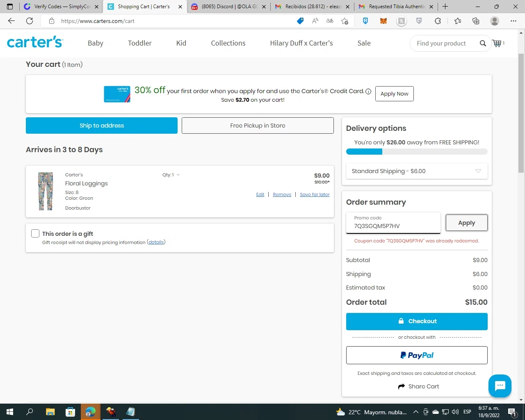Add this page to favorites star icon
Image resolution: width=525 pixels, height=420 pixels.
345,21
